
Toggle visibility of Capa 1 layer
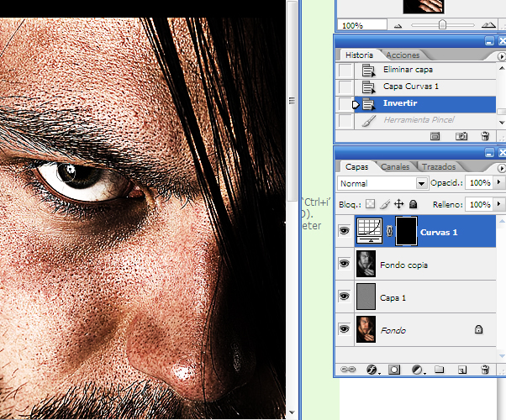345,297
